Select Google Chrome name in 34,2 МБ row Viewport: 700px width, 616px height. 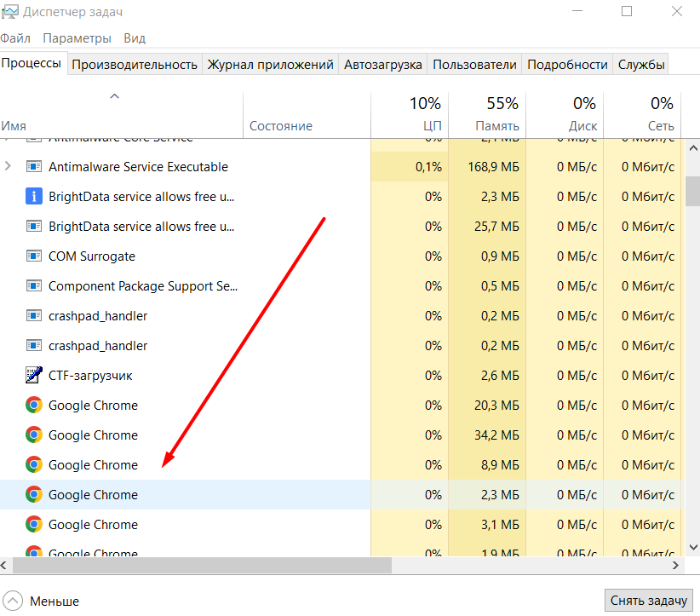94,435
